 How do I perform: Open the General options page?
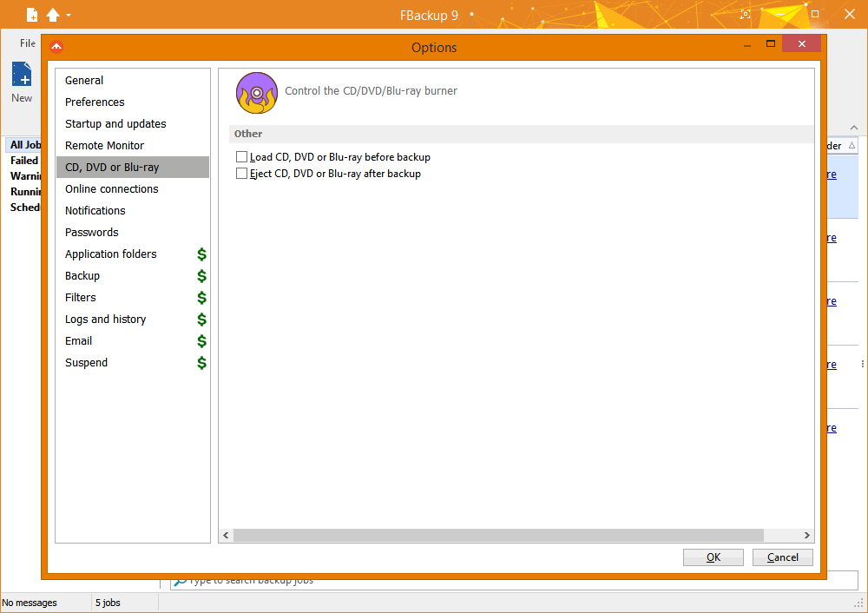132,80
